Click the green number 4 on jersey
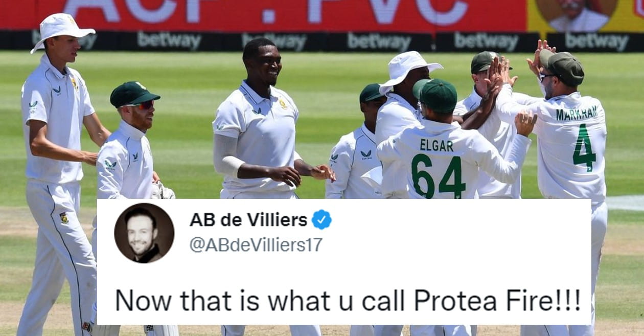Screen dimensions: 644x336 tap(584, 147)
